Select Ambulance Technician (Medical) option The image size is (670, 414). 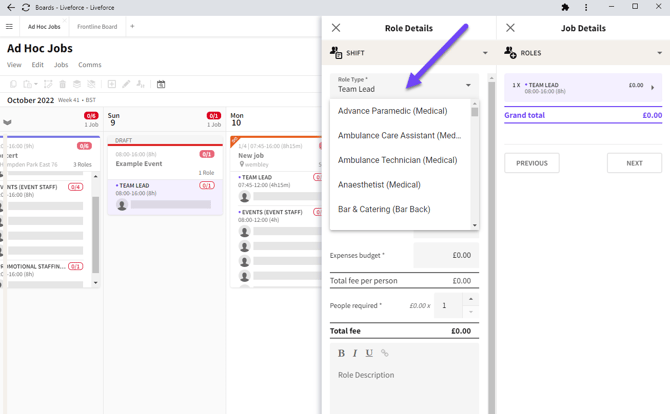pos(400,160)
